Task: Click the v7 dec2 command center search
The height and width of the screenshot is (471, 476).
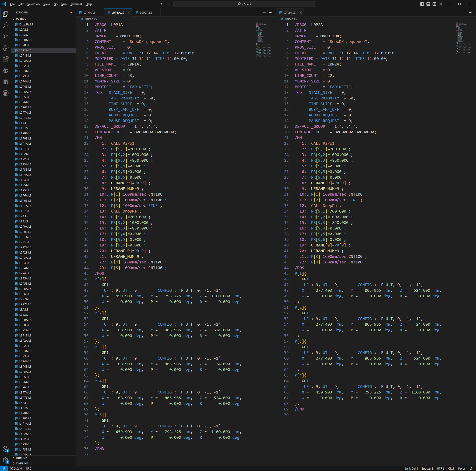Action: tap(244, 4)
